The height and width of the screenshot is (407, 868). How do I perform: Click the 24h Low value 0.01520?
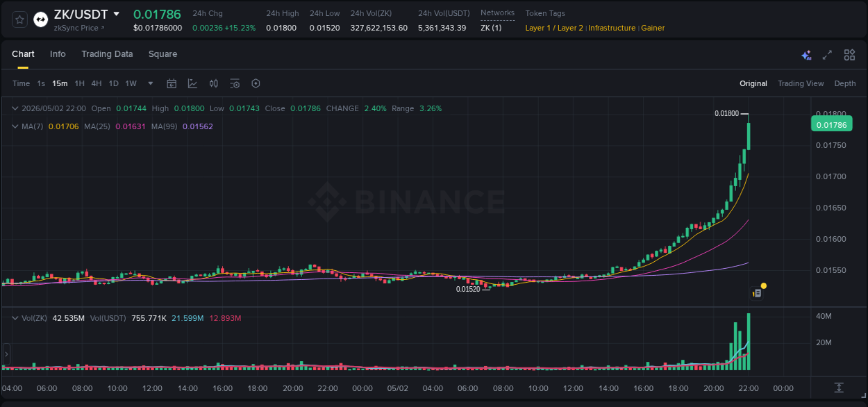pos(325,28)
